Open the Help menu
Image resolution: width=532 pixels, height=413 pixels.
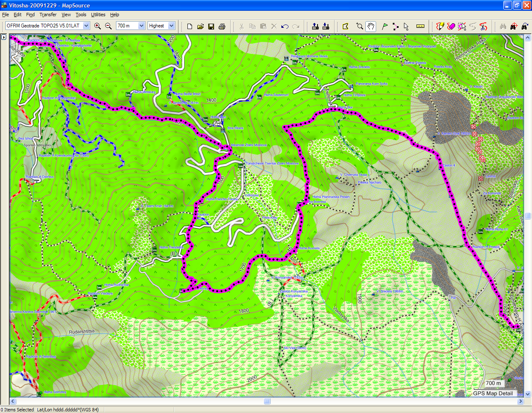[115, 15]
